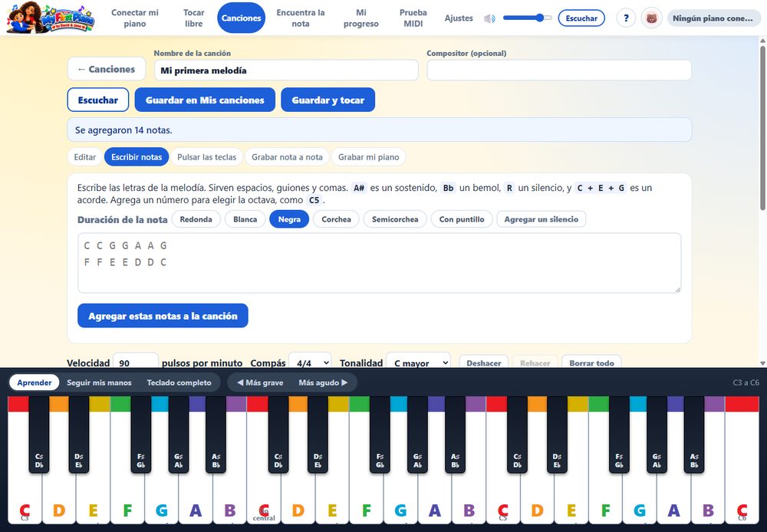
Task: Mute sound with the speaker icon
Action: click(489, 18)
